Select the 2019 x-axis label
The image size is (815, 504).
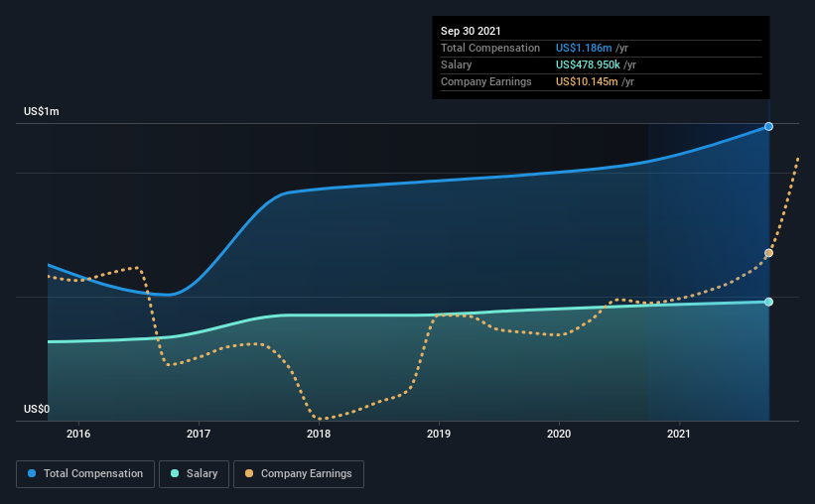tap(439, 434)
